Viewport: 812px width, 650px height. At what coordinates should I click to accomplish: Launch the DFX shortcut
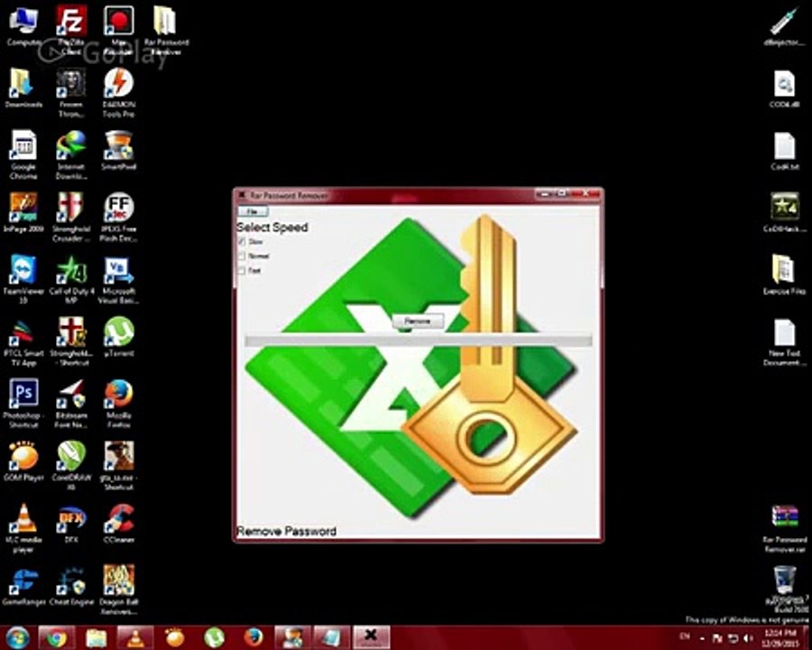(x=71, y=524)
